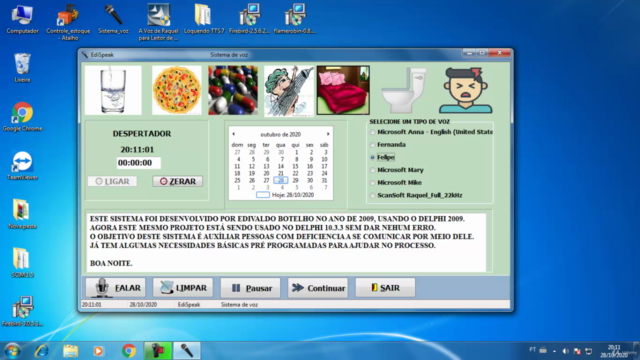640x360 pixels.
Task: Click the LIGAR alarm button
Action: coord(112,181)
